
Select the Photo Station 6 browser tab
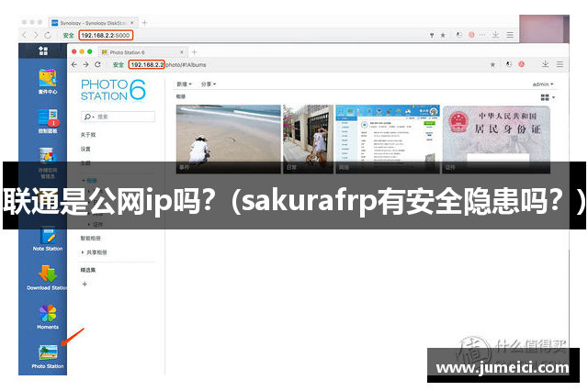tap(142, 52)
